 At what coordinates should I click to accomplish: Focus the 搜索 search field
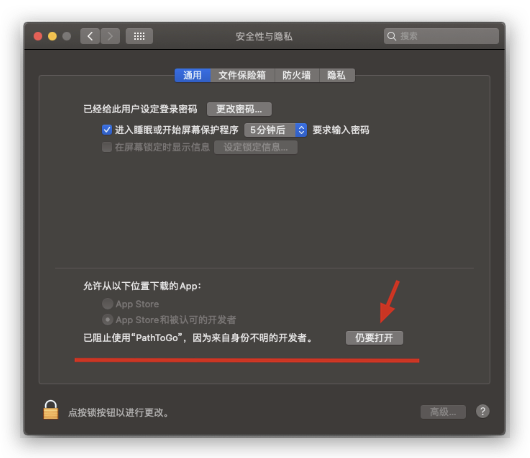pyautogui.click(x=441, y=36)
